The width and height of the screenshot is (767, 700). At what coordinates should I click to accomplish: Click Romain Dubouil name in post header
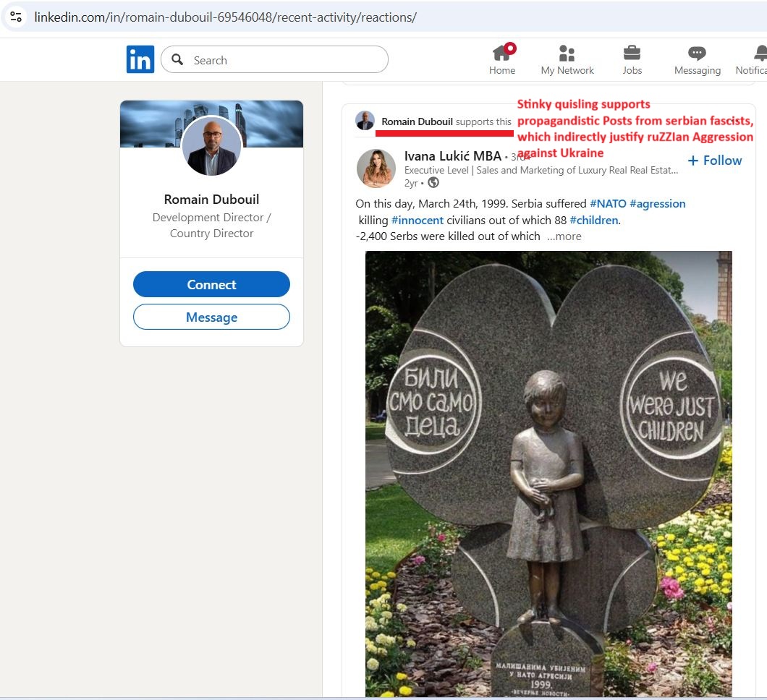click(417, 121)
